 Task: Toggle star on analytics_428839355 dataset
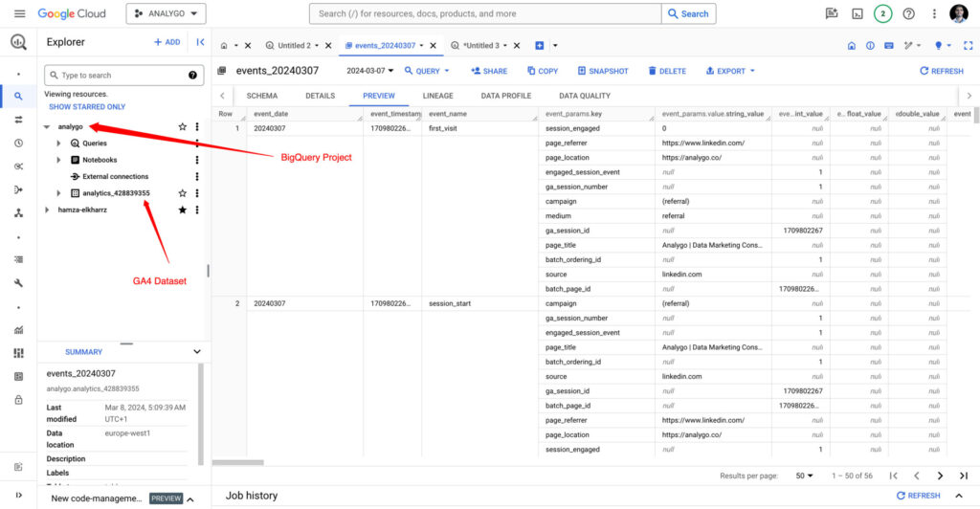[x=182, y=193]
